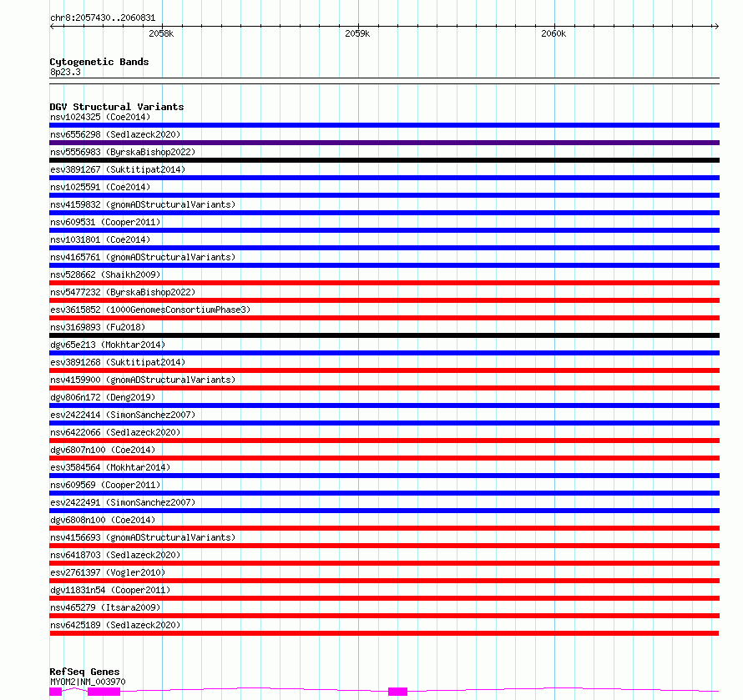743x700 pixels.
Task: Click the blue bar under esv2422491
Action: coord(384,511)
